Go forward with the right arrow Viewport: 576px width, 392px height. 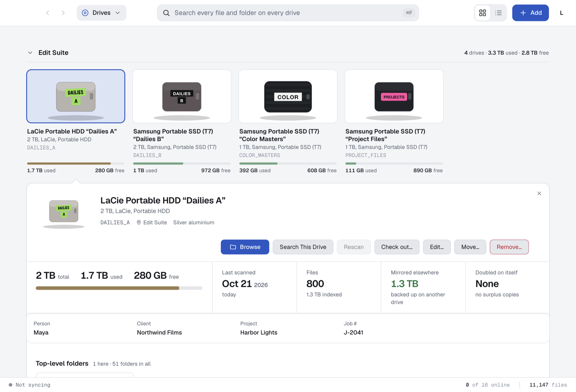(63, 13)
